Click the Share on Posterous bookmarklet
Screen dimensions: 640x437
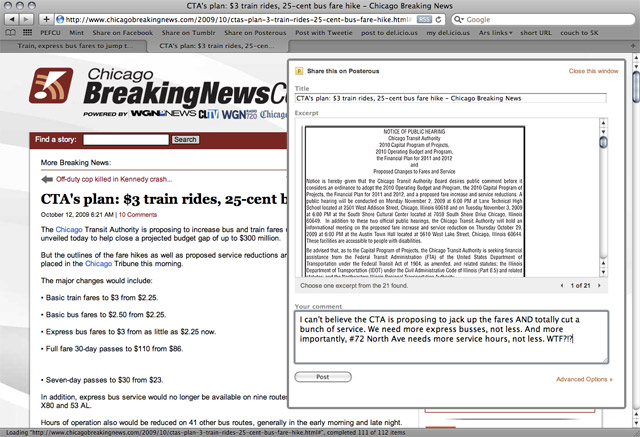[x=255, y=33]
